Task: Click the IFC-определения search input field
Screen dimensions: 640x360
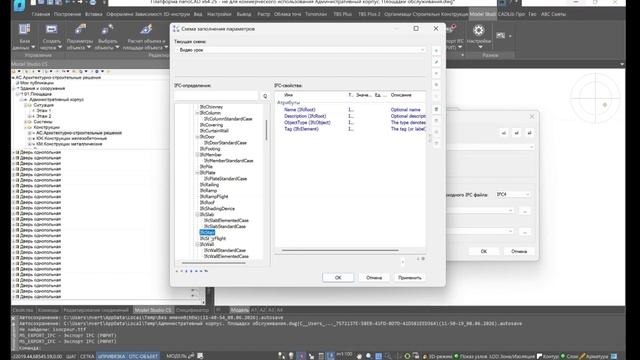Action: pos(216,96)
